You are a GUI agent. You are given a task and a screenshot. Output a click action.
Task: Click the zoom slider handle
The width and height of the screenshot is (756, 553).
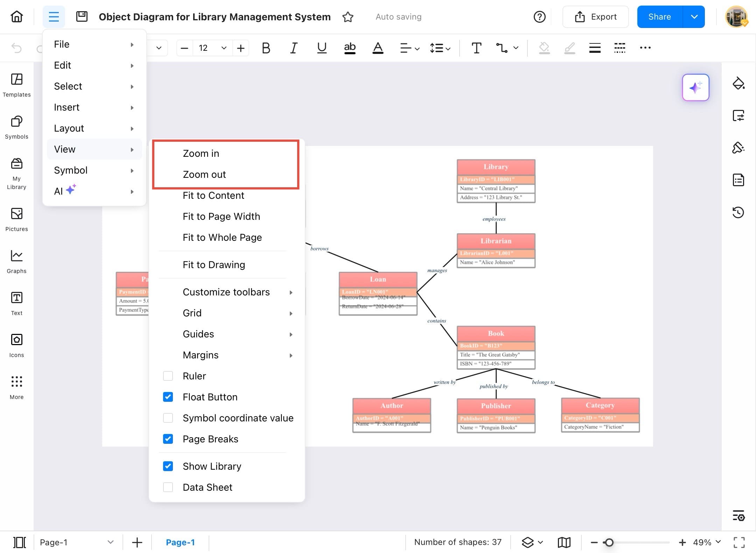pyautogui.click(x=609, y=542)
